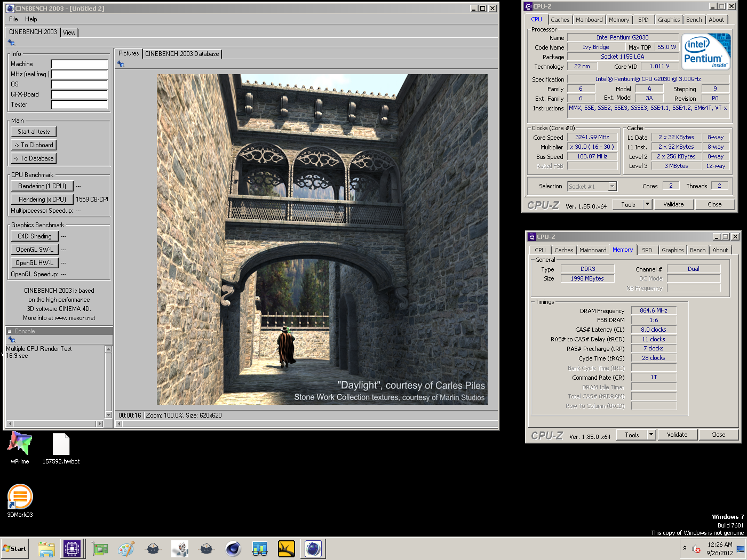Image resolution: width=747 pixels, height=560 pixels.
Task: Switch to CINEBENCH globe icon in taskbar
Action: 313,549
